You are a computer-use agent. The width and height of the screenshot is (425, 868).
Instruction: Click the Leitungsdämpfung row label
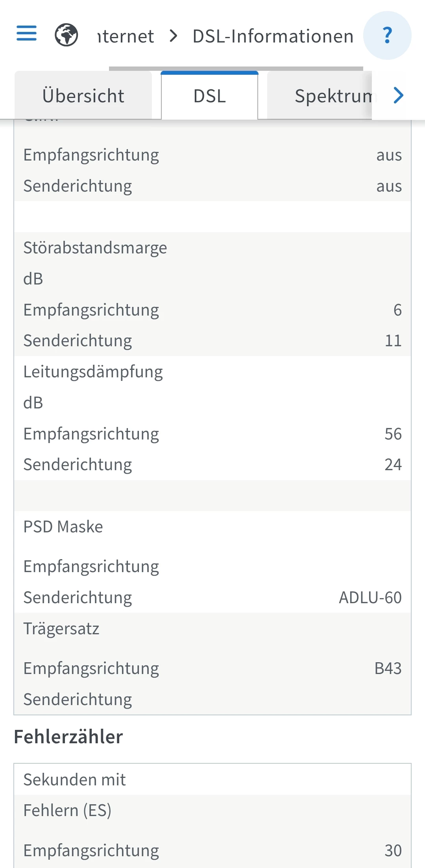pyautogui.click(x=93, y=372)
